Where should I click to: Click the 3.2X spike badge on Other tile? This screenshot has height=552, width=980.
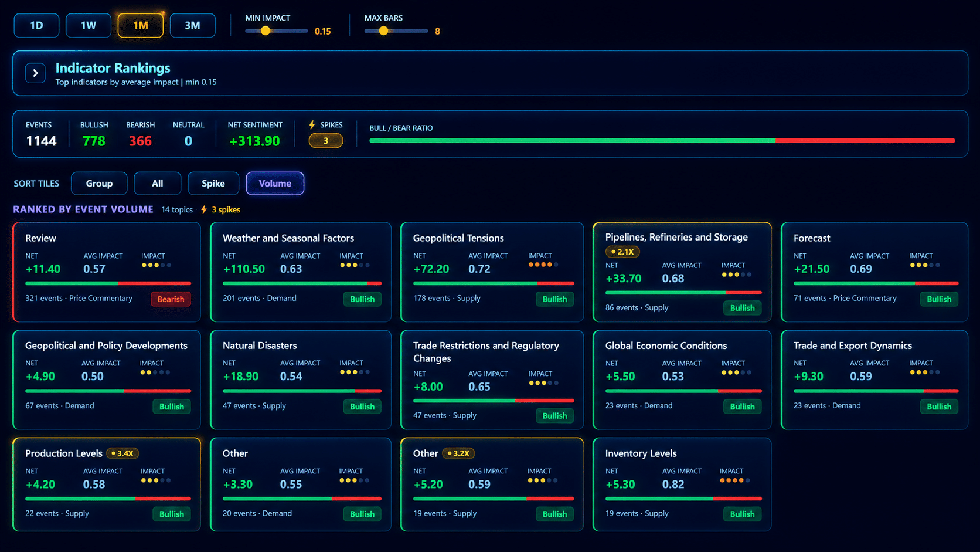coord(458,453)
